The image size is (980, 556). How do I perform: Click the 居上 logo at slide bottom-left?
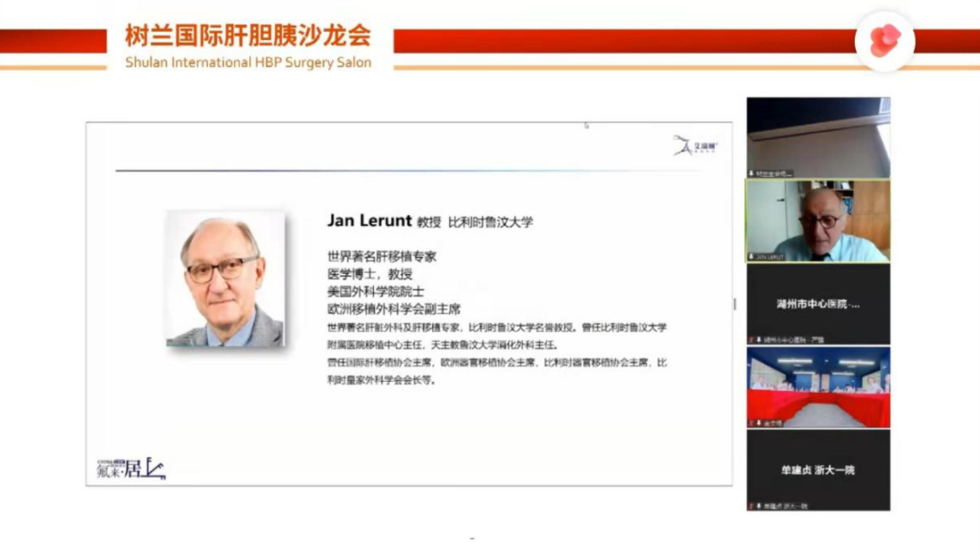click(132, 468)
